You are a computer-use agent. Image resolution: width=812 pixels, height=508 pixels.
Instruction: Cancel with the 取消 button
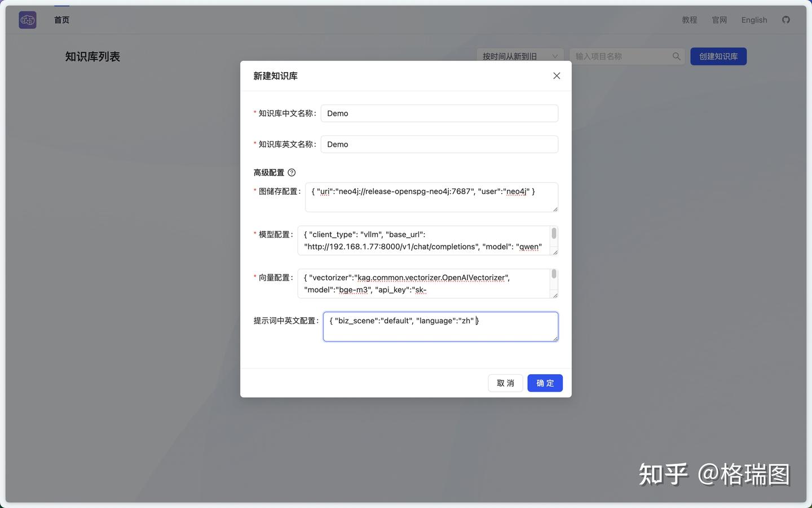click(505, 383)
